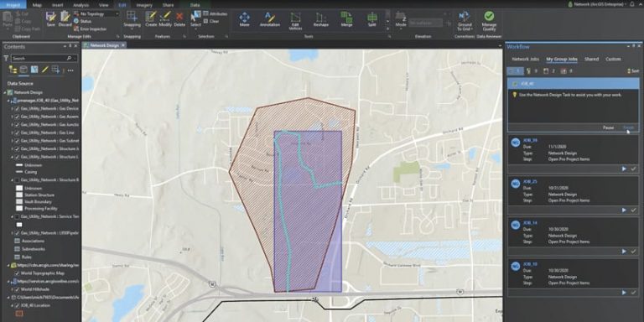Click the Ground To Grid icon
Viewport: 644px width, 322px height.
[x=464, y=17]
